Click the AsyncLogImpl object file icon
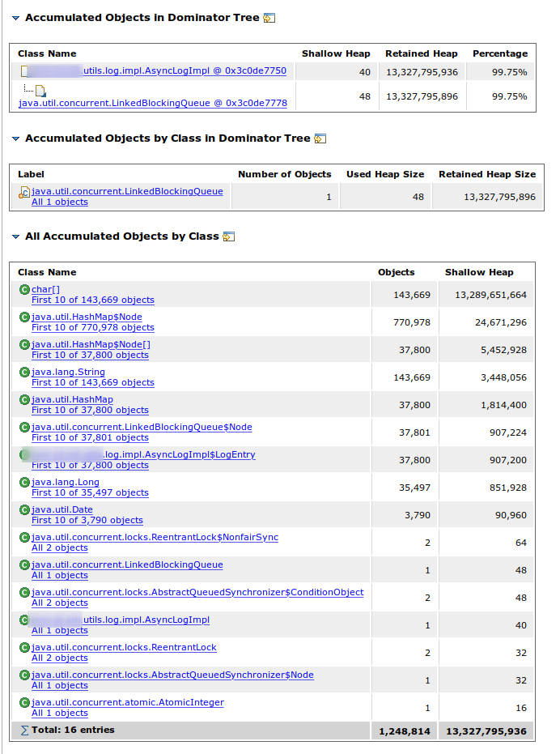560x754 pixels. pos(24,71)
